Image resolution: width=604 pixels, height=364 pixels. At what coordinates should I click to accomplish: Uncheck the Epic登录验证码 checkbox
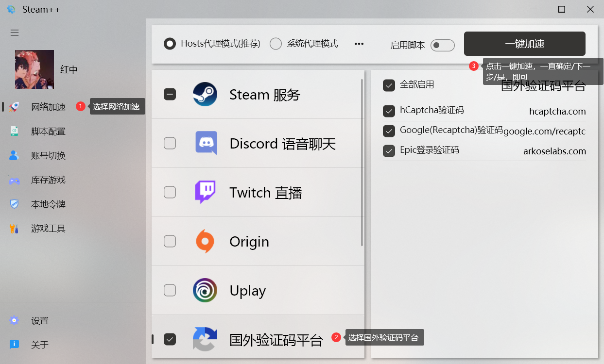(x=389, y=151)
